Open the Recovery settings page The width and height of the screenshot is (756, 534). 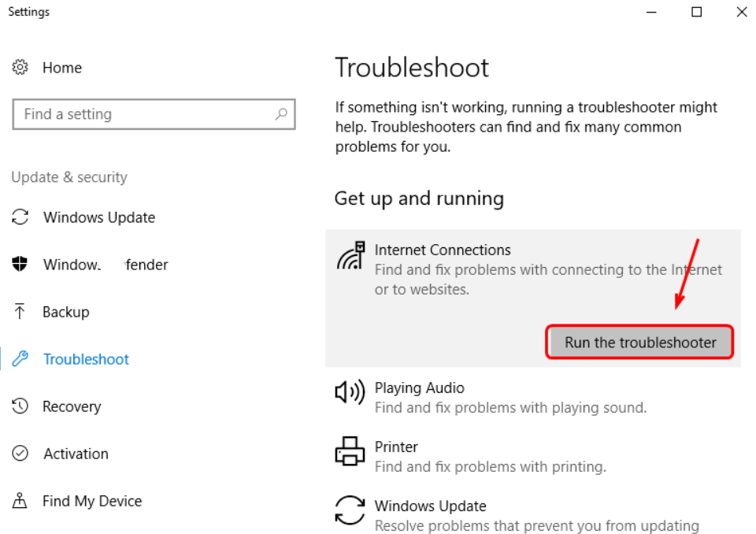[72, 406]
